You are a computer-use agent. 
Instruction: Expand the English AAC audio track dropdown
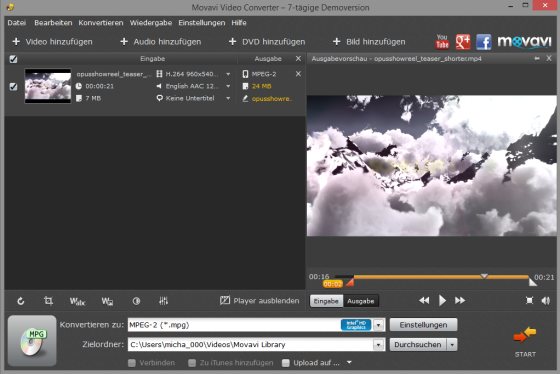click(228, 86)
